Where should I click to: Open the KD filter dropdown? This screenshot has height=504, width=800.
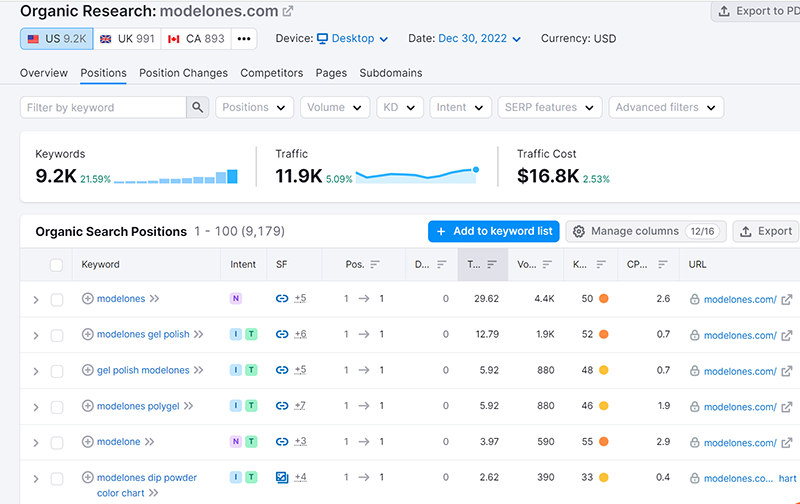pyautogui.click(x=400, y=107)
